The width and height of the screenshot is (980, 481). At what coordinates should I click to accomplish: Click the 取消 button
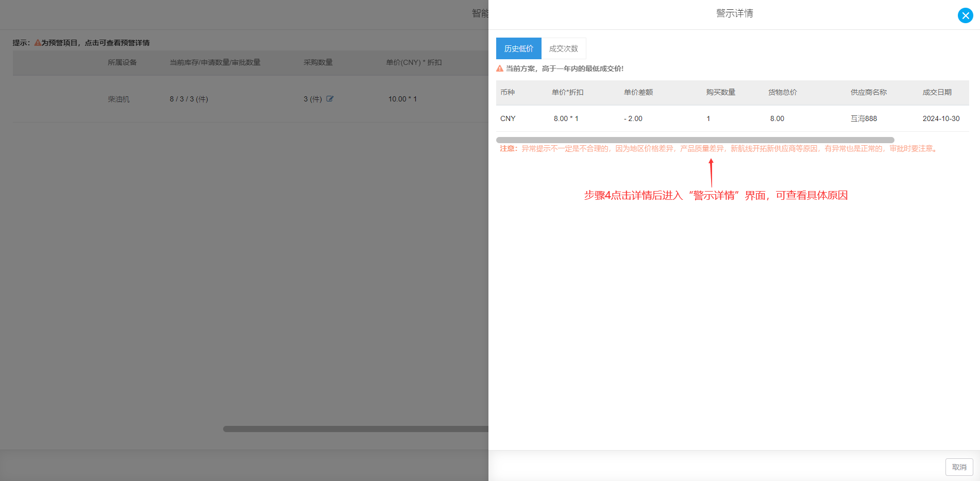tap(959, 467)
